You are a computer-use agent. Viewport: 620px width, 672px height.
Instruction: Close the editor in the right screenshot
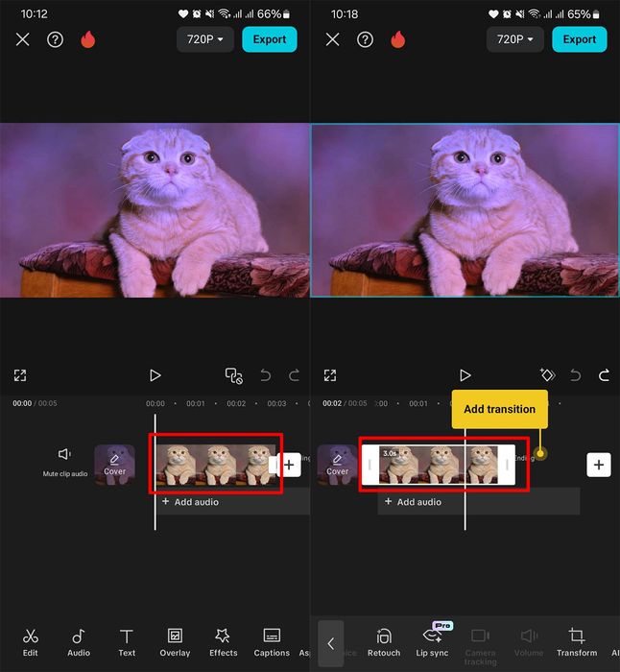pyautogui.click(x=332, y=39)
